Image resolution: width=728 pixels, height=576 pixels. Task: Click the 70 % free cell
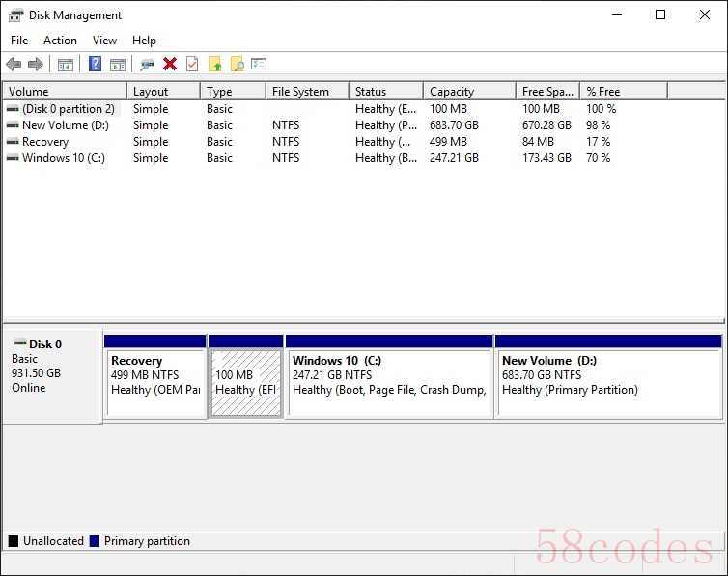point(599,158)
